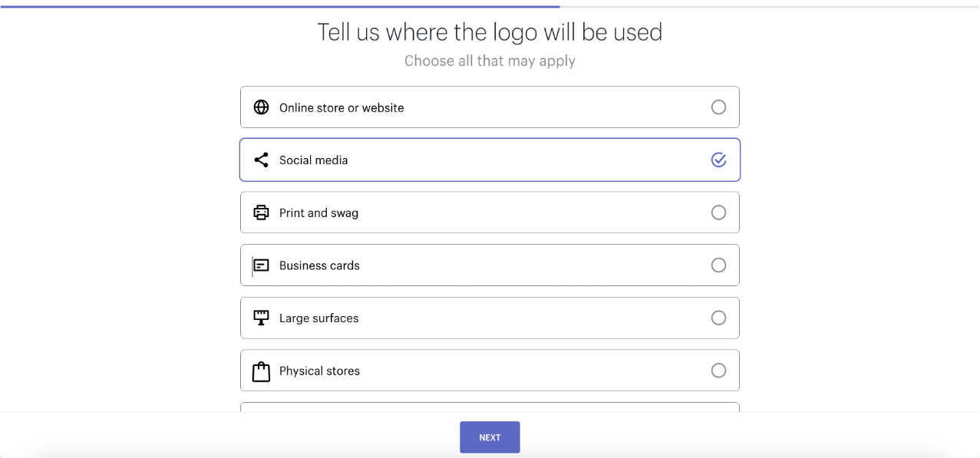Select the Social media option text
The height and width of the screenshot is (458, 980).
(313, 160)
